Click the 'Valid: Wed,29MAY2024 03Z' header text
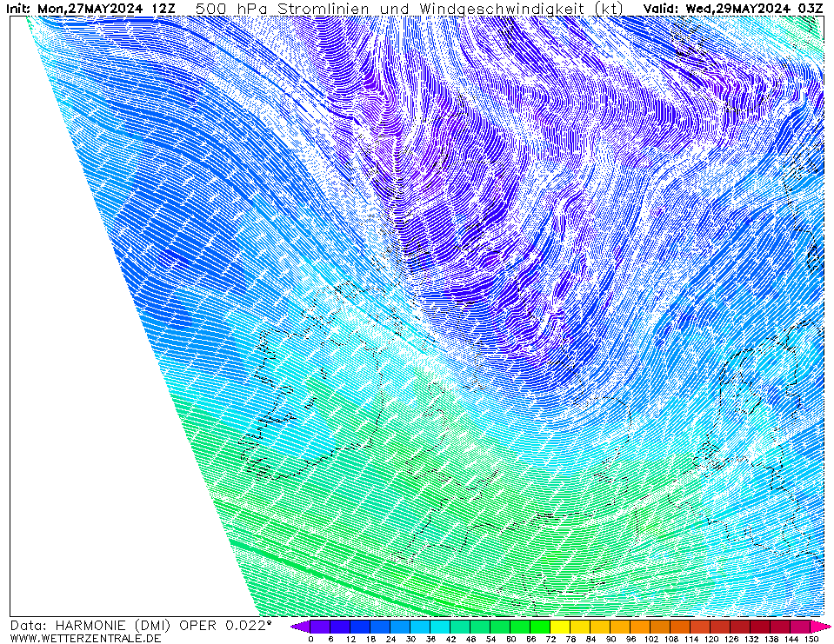This screenshot has width=834, height=644. pyautogui.click(x=733, y=9)
